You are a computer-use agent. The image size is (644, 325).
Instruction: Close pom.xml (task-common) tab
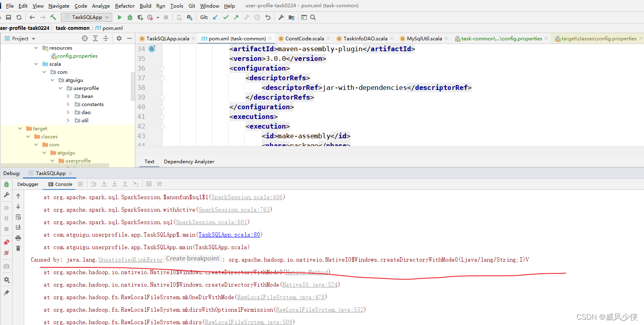click(271, 39)
